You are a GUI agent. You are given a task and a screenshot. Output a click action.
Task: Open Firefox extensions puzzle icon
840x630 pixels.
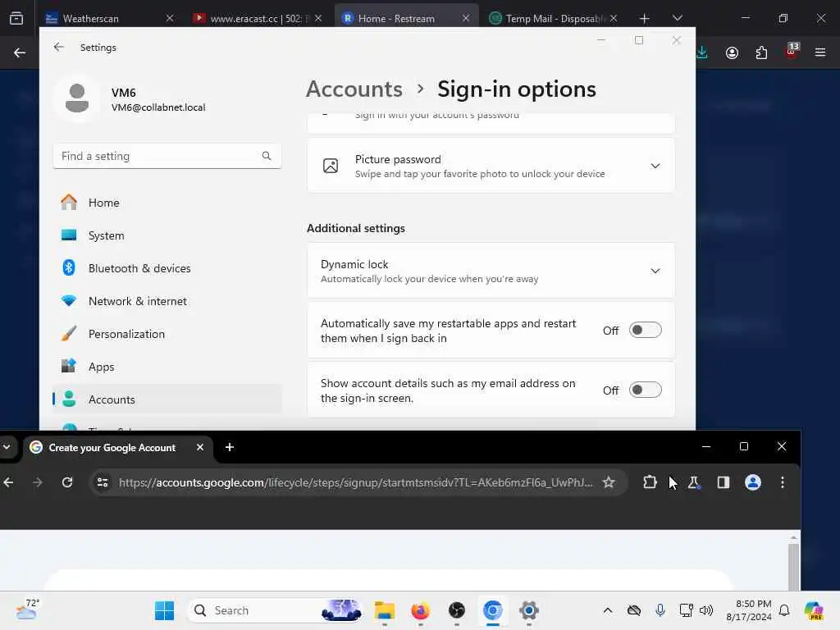point(761,52)
